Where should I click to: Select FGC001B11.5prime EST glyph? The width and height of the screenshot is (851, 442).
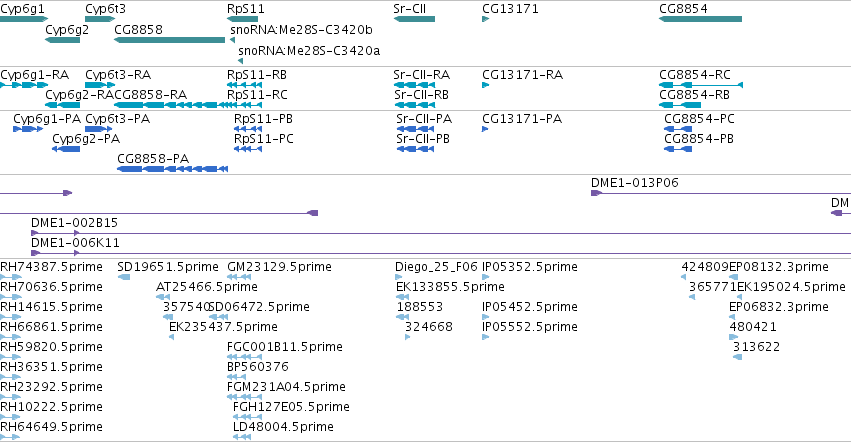click(x=244, y=357)
